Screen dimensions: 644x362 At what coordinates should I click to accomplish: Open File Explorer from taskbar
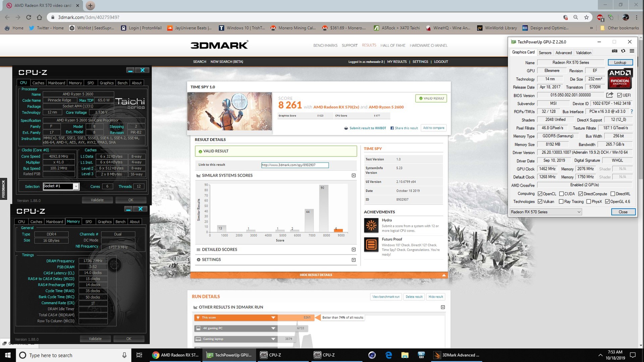pos(405,355)
